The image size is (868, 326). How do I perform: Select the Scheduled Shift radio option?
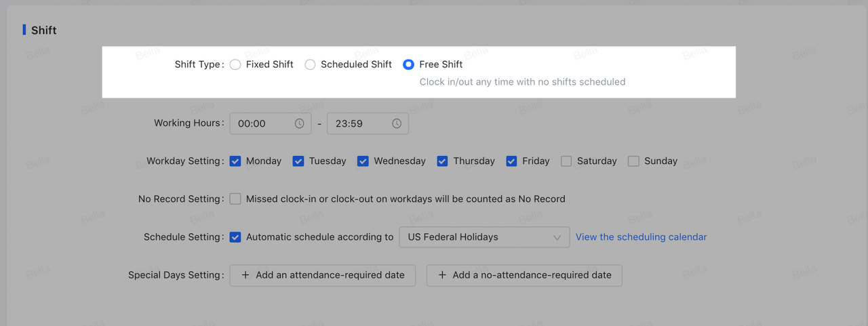pyautogui.click(x=310, y=64)
